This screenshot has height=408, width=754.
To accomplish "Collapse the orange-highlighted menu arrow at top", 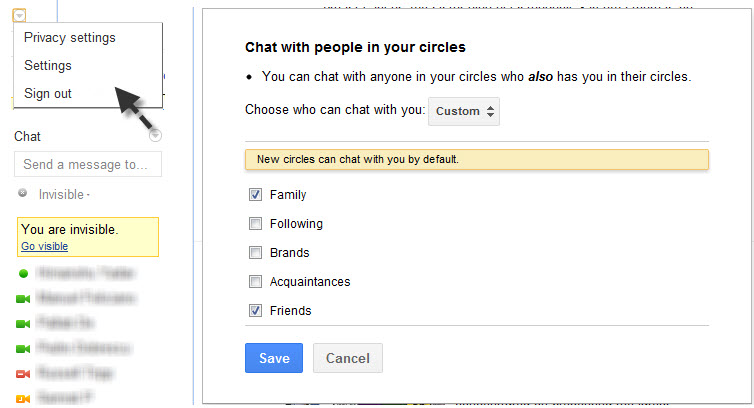I will click(x=19, y=15).
